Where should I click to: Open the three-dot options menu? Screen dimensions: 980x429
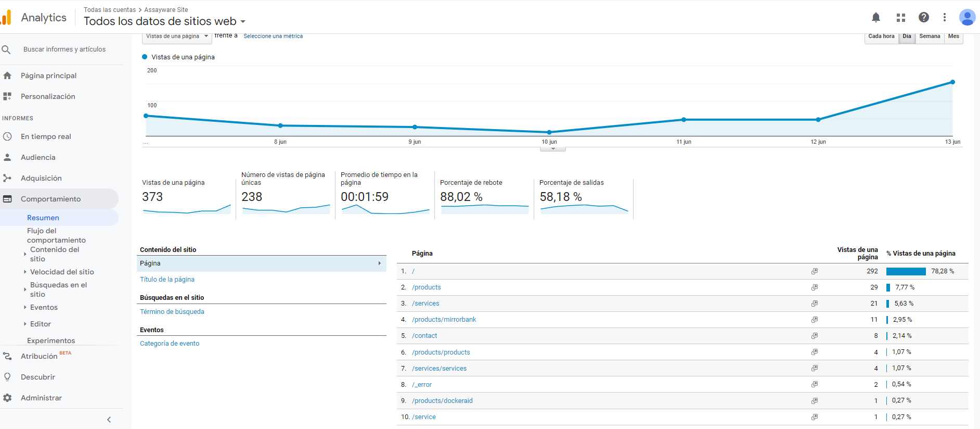click(945, 17)
